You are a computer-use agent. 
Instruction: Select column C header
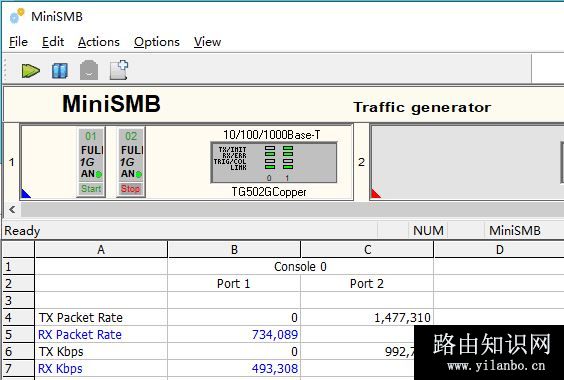367,249
